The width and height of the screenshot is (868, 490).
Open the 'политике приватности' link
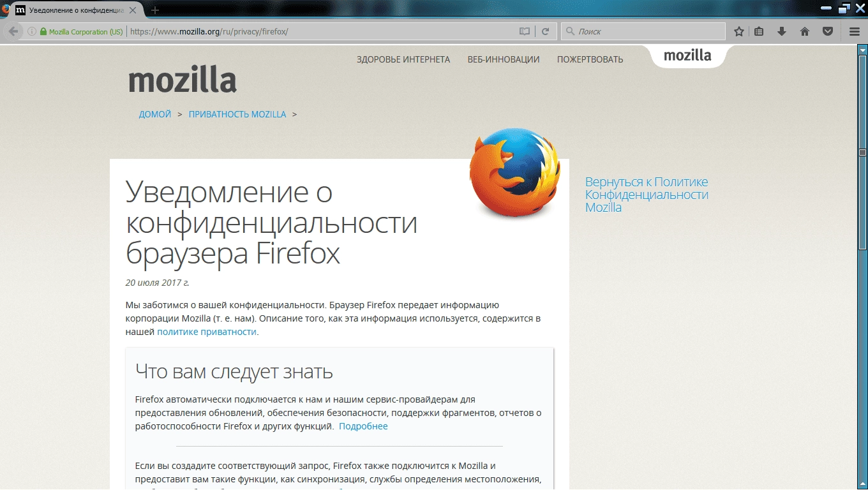point(207,332)
